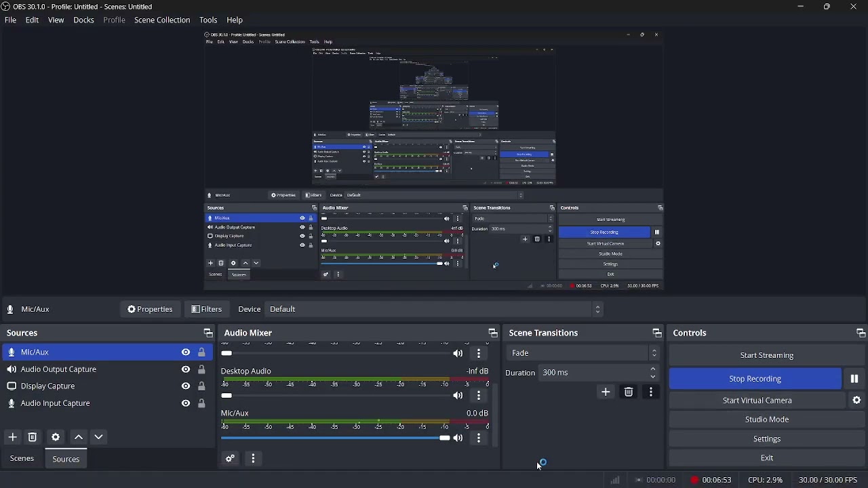Click the red recording indicator in status bar
The height and width of the screenshot is (488, 868).
(694, 481)
